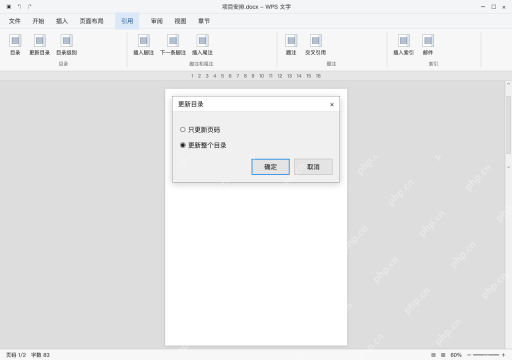Click the 插入脚注 ribbon icon
The image size is (512, 360).
point(144,41)
